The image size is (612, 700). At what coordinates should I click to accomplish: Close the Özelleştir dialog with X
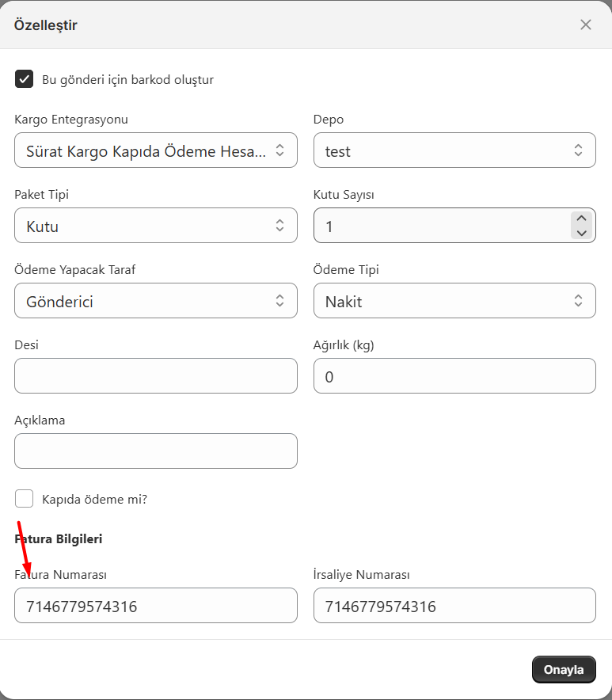[x=586, y=25]
